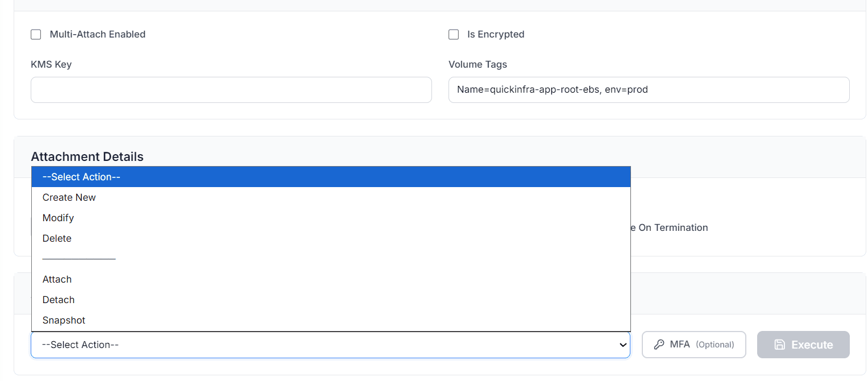The image size is (868, 381).
Task: Click the highlighted "--Select Action--" entry
Action: 81,177
